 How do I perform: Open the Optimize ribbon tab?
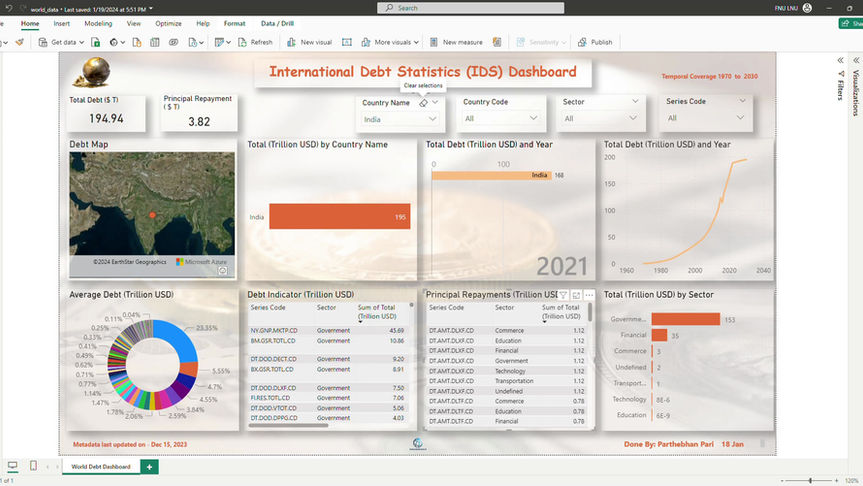click(x=168, y=24)
